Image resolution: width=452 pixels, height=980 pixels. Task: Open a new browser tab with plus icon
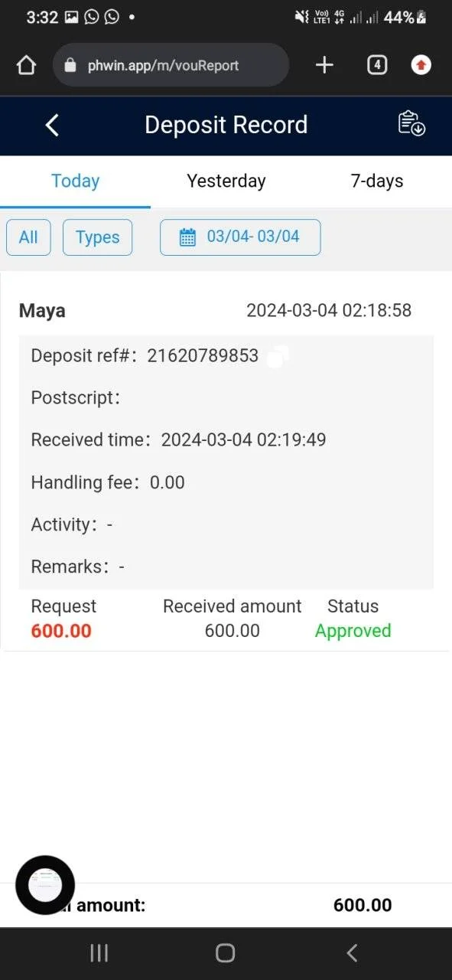coord(324,65)
